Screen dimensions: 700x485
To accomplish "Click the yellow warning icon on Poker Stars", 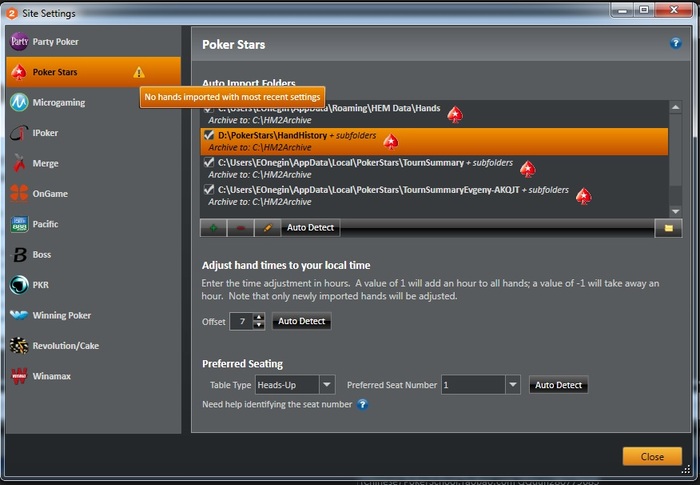I will click(x=139, y=72).
